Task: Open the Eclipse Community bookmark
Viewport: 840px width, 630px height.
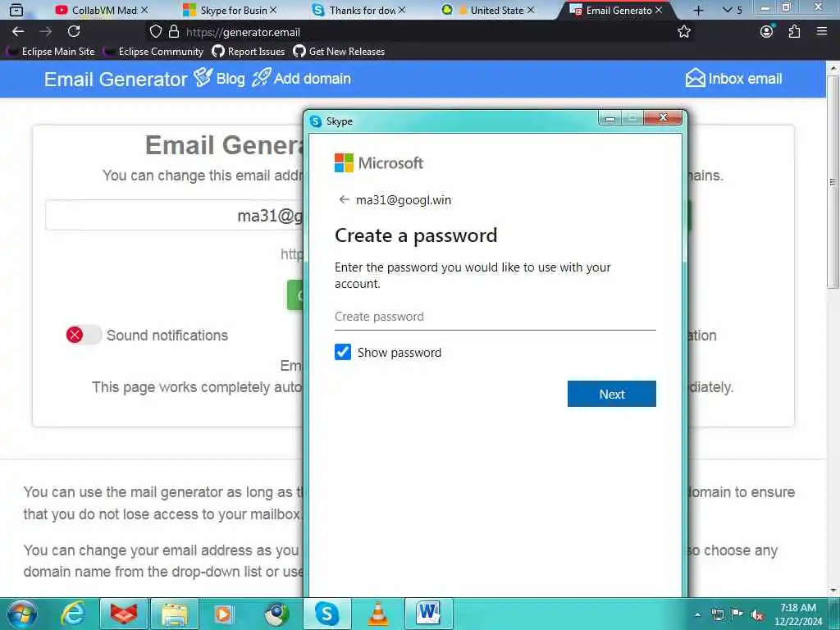Action: [x=154, y=52]
